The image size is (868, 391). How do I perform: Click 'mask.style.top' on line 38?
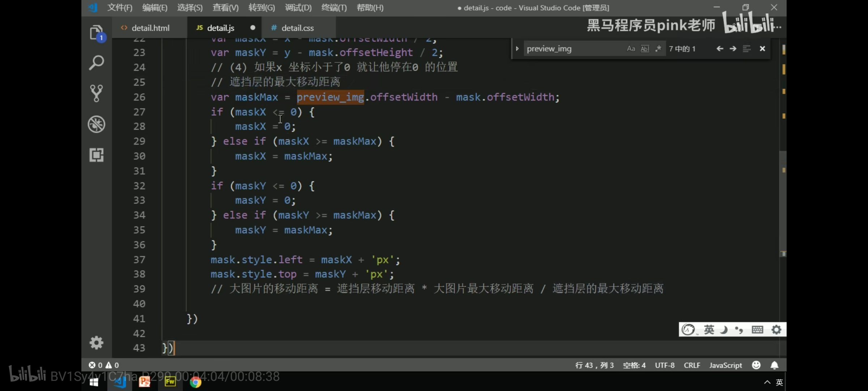(x=254, y=274)
